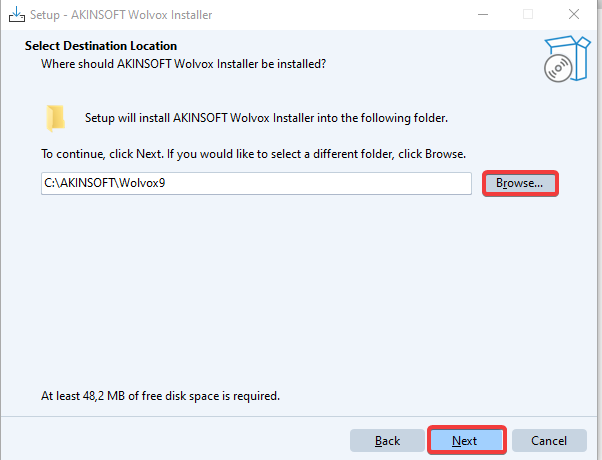Viewport: 602px width, 460px height.
Task: Click the yellow folder icon
Action: click(x=56, y=118)
